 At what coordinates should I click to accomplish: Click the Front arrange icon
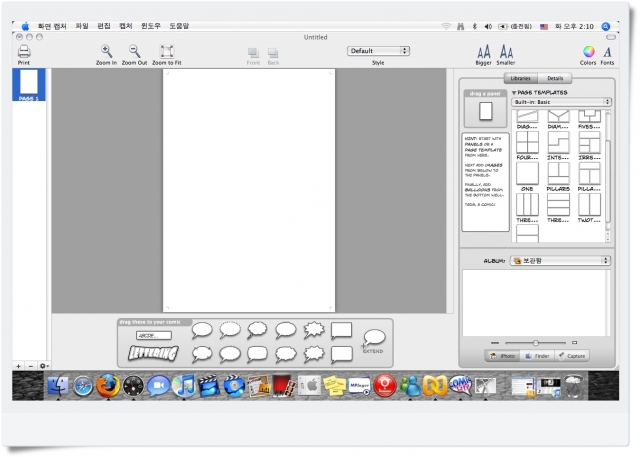[253, 53]
